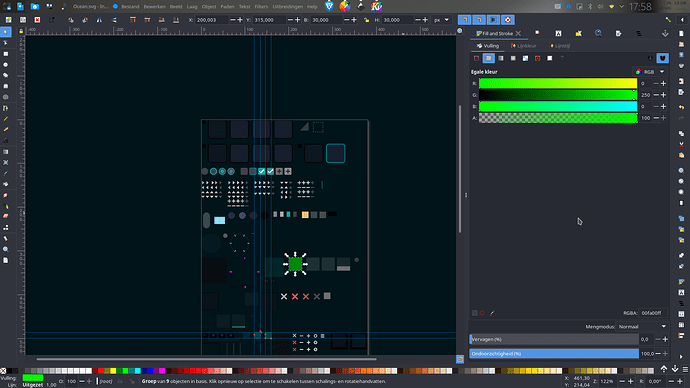Viewport: 690px width, 388px height.
Task: Collapse the docked dialogs panel arrow
Action: point(683,20)
